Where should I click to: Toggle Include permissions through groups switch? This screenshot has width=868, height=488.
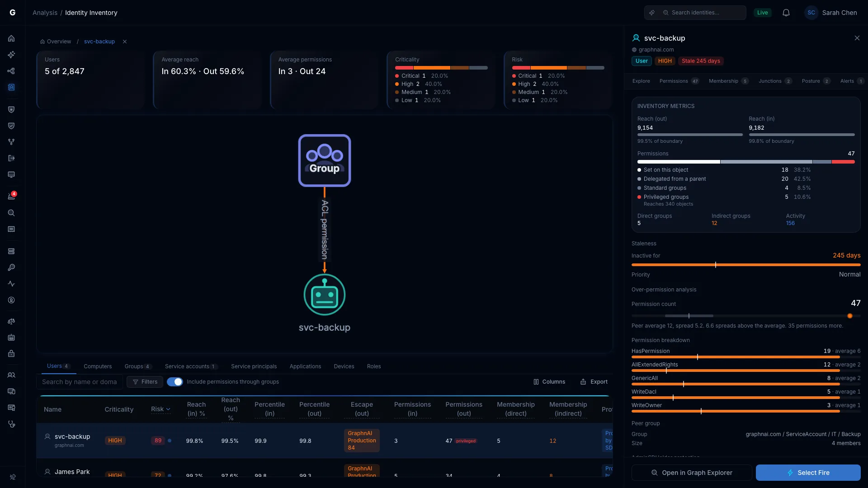tap(175, 382)
